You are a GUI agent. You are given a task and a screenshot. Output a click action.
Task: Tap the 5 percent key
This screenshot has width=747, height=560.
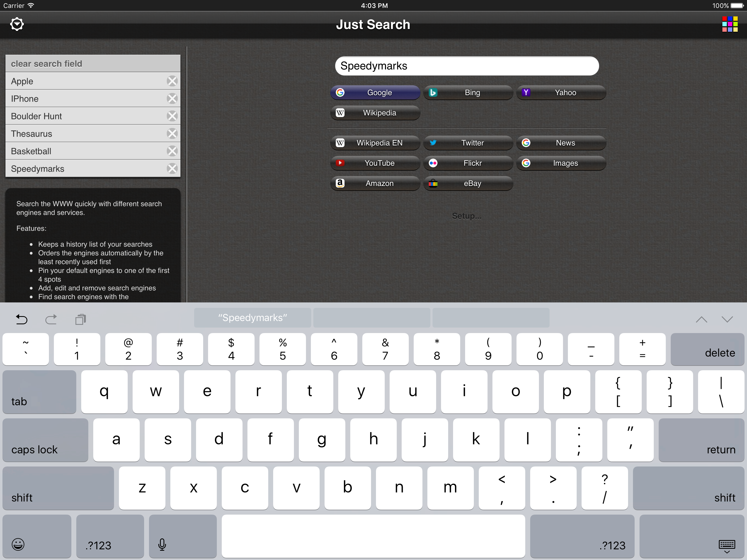coord(283,349)
